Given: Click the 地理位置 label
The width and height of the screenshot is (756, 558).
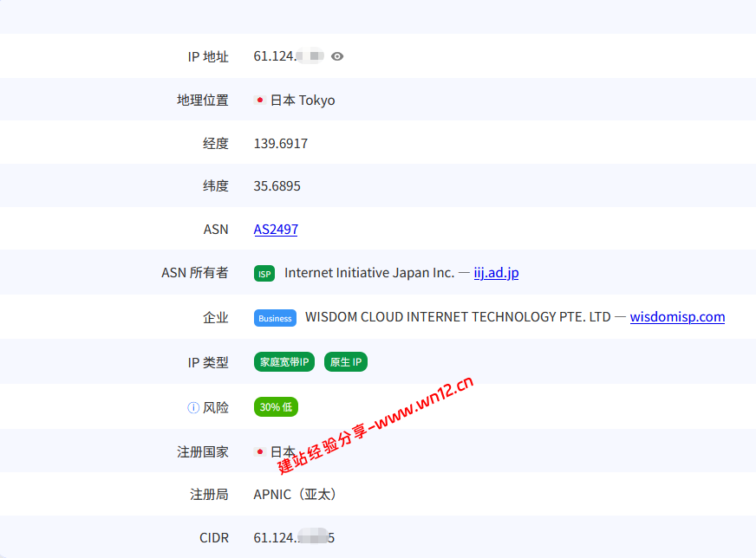Looking at the screenshot, I should [x=203, y=101].
